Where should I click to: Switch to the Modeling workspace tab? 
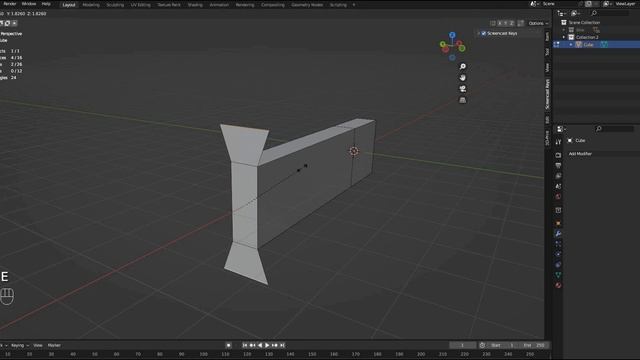click(91, 5)
